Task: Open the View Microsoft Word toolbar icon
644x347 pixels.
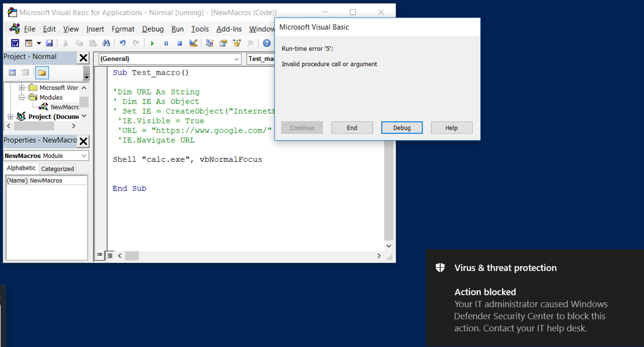Action: coord(15,43)
